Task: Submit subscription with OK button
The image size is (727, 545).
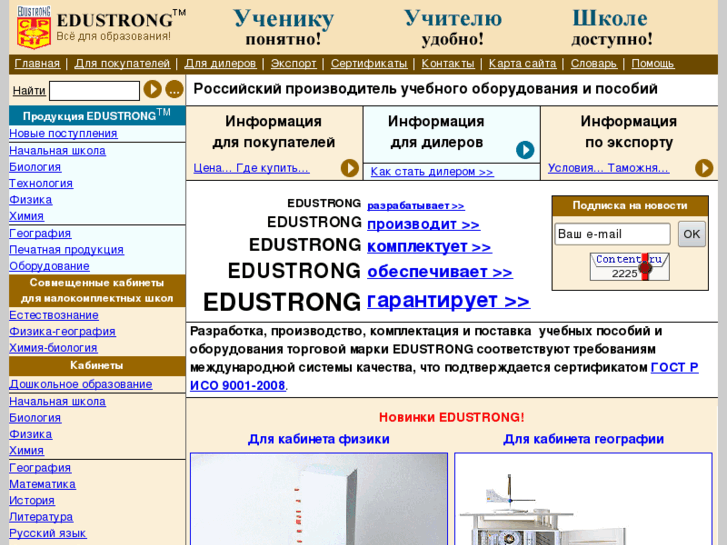Action: pos(692,234)
